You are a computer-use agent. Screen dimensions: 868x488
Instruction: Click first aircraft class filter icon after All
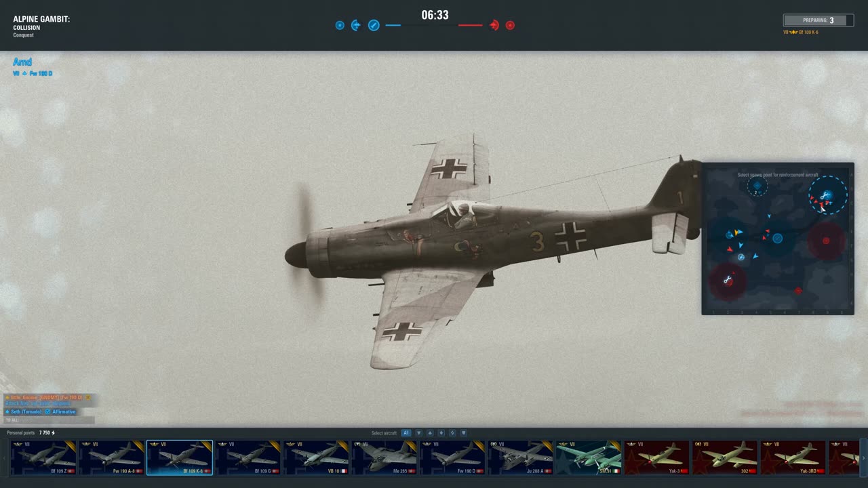(x=418, y=433)
